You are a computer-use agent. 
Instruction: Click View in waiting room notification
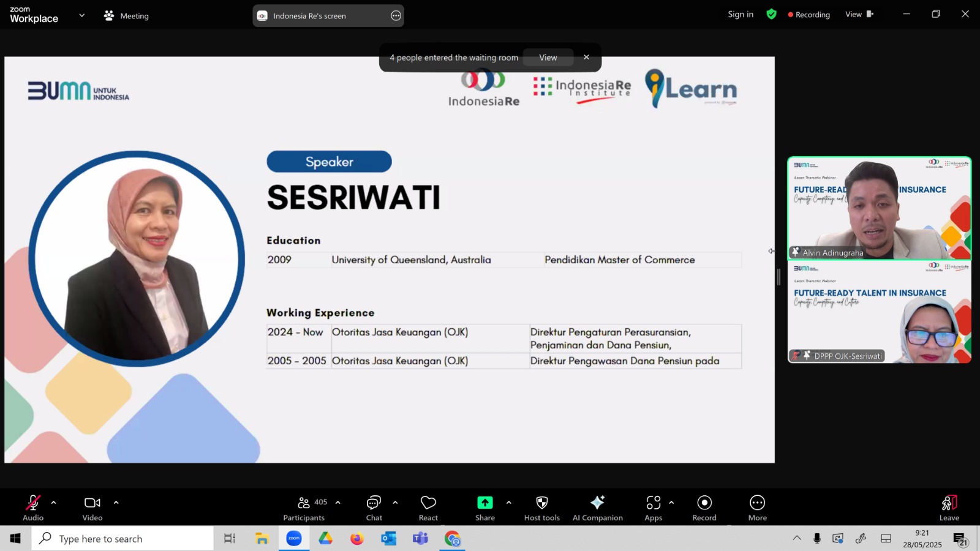(548, 58)
